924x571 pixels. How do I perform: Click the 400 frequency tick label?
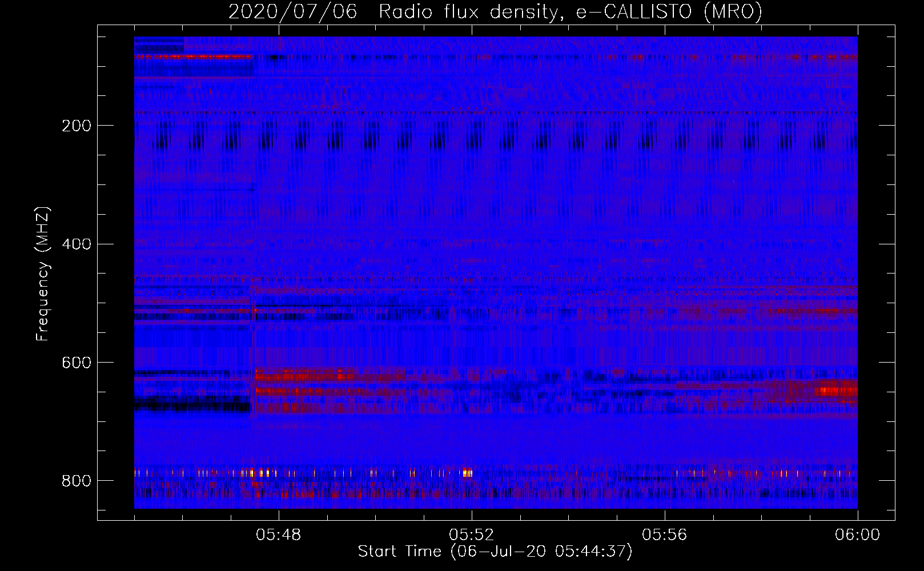(x=76, y=244)
